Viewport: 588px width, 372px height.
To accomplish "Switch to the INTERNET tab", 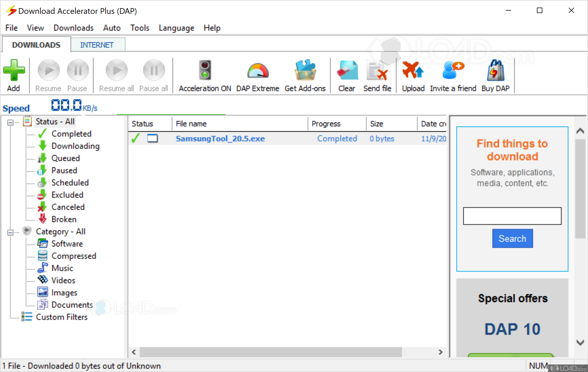I will point(97,45).
